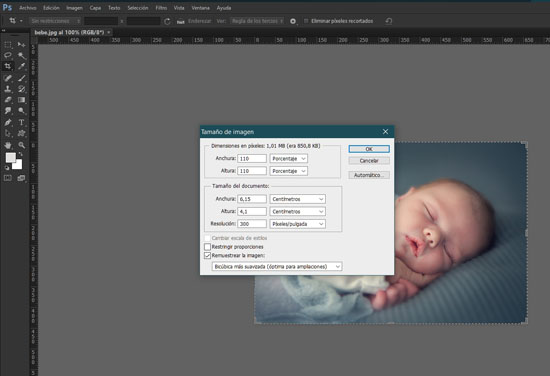Open Bicúbica más suavizada resample dropdown
This screenshot has height=376, width=550.
pos(276,267)
